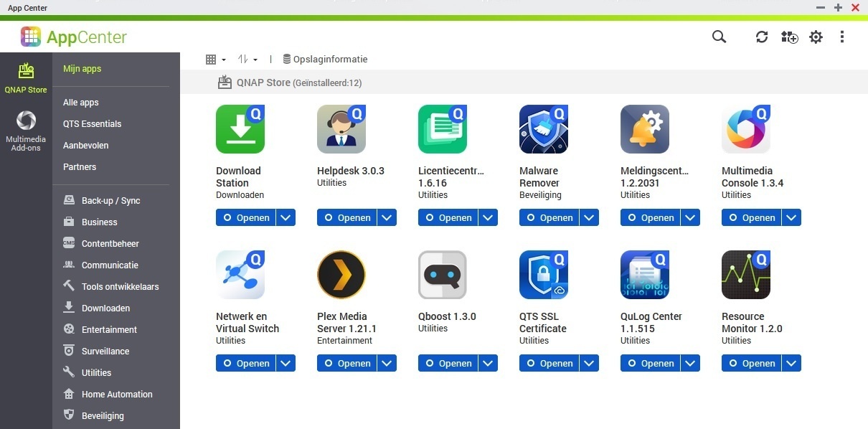Click the Plex Media Server icon
The height and width of the screenshot is (429, 868).
click(x=341, y=275)
